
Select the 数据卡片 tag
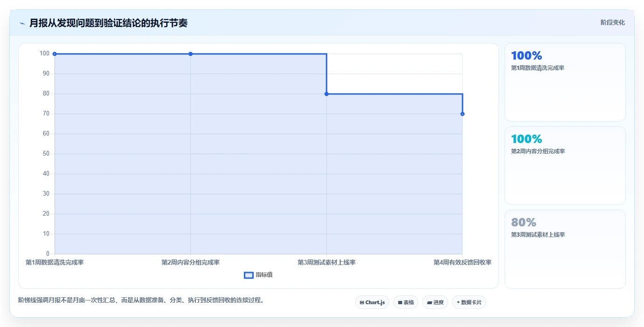coord(469,302)
